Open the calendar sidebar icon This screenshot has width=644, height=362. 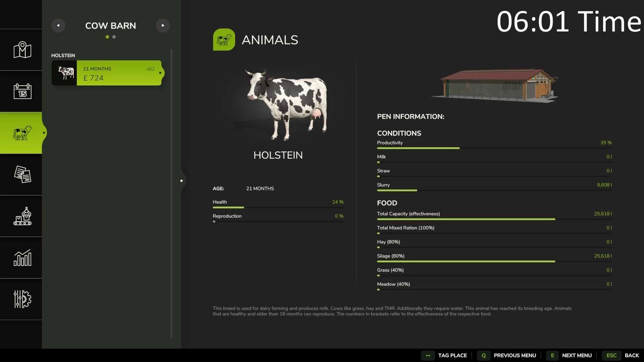click(x=22, y=91)
